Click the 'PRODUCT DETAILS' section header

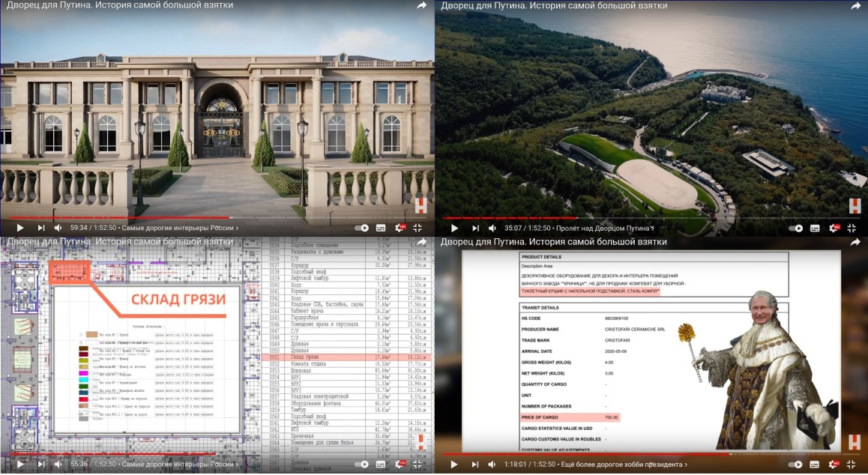(541, 257)
